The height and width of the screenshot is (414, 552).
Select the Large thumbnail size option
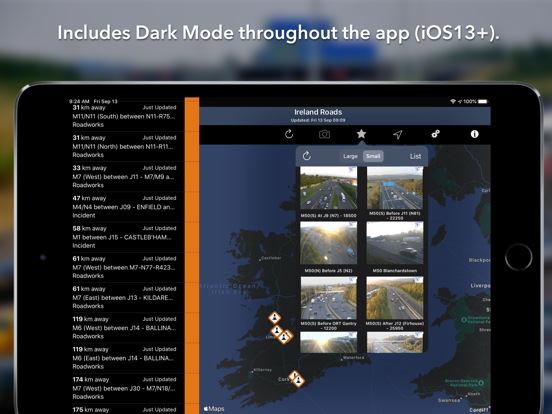350,156
